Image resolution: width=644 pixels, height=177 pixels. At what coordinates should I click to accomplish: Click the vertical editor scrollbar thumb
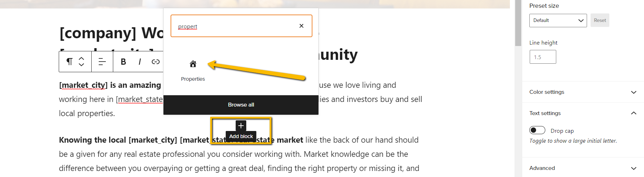click(518, 23)
